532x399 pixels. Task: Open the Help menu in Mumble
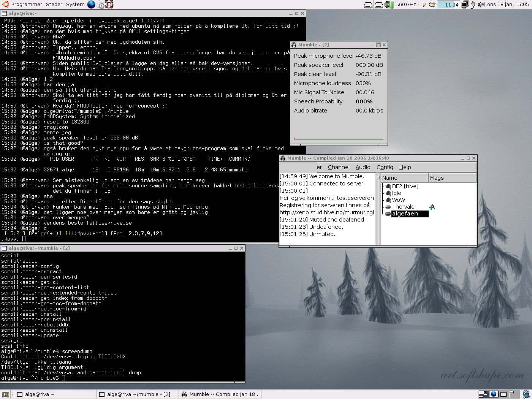click(405, 167)
